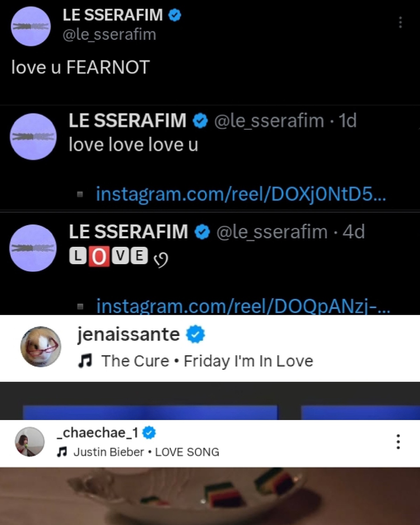The image size is (420, 525).
Task: Open the instagram.com/reel/DOQpANzj link
Action: [x=243, y=306]
